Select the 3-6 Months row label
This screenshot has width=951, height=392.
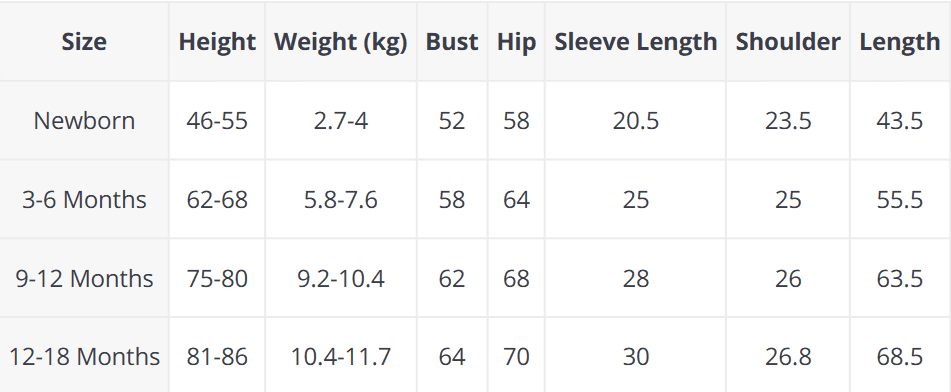pos(84,200)
